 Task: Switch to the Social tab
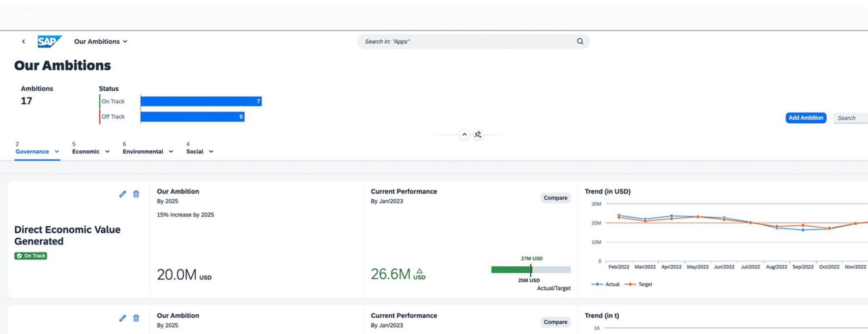click(x=195, y=151)
